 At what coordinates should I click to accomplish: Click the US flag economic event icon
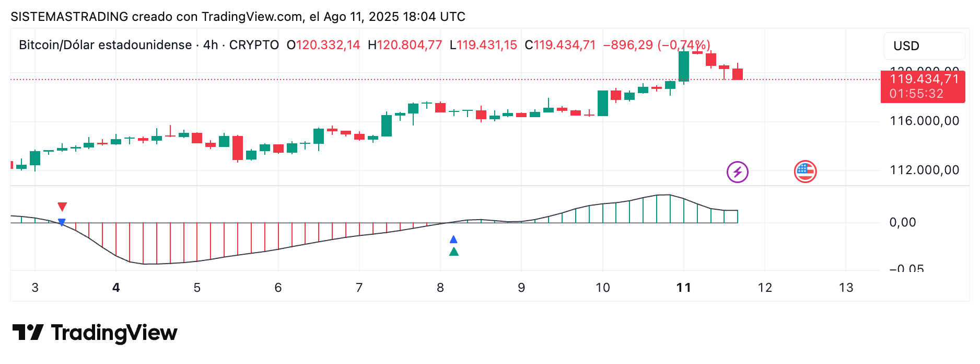805,172
